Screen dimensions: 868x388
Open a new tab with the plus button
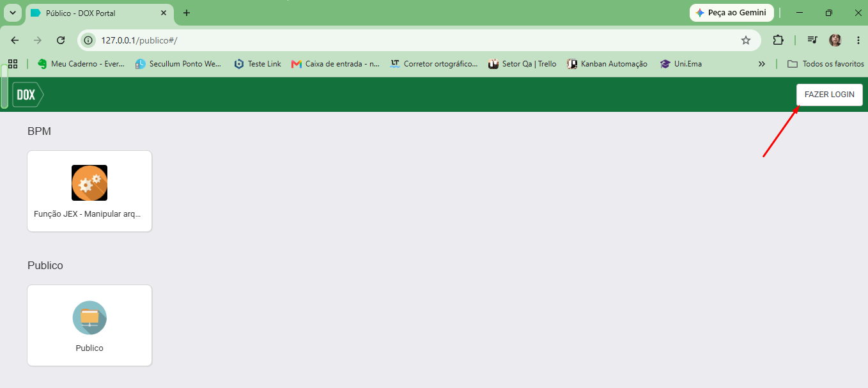[187, 13]
